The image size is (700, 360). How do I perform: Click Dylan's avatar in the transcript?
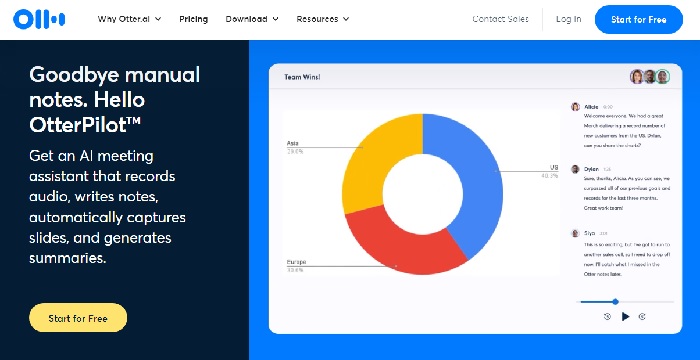click(x=575, y=169)
